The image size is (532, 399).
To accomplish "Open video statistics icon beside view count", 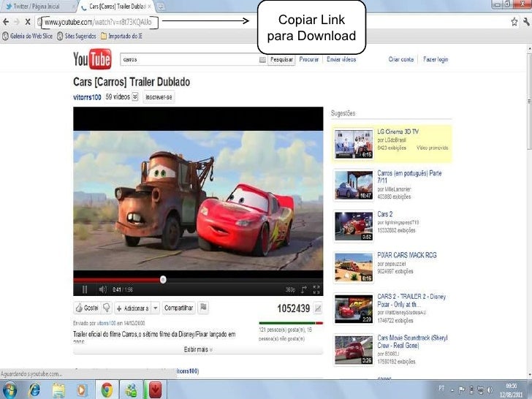I will click(x=318, y=308).
